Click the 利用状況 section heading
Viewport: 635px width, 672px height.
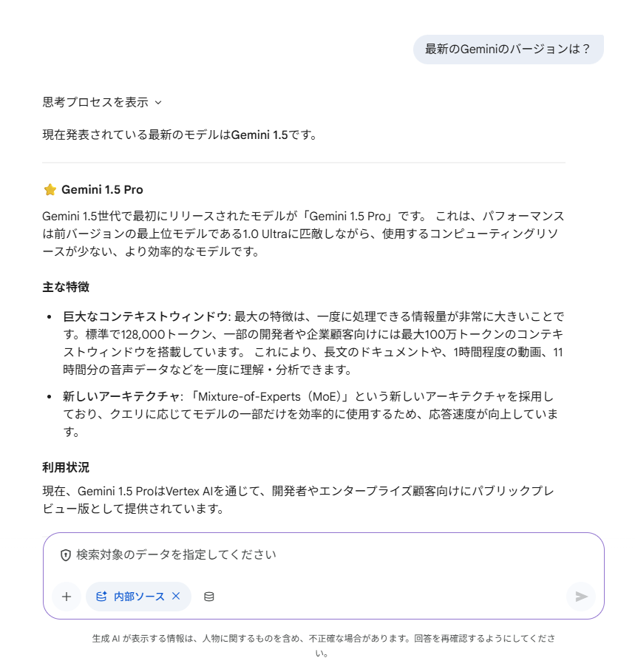66,468
